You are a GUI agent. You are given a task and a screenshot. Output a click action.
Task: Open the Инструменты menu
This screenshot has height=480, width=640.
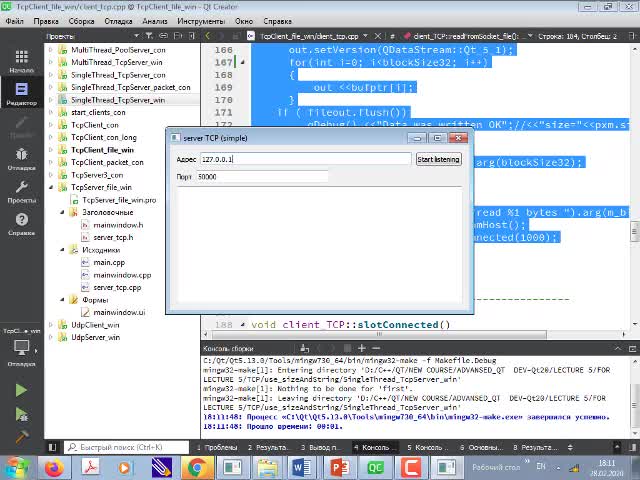point(201,21)
